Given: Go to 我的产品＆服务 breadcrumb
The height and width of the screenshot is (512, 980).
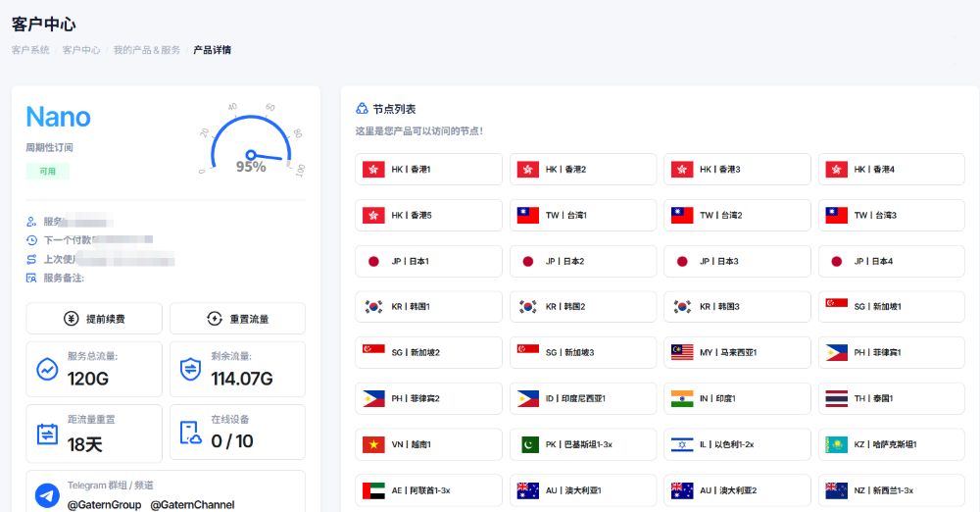Looking at the screenshot, I should [x=146, y=50].
